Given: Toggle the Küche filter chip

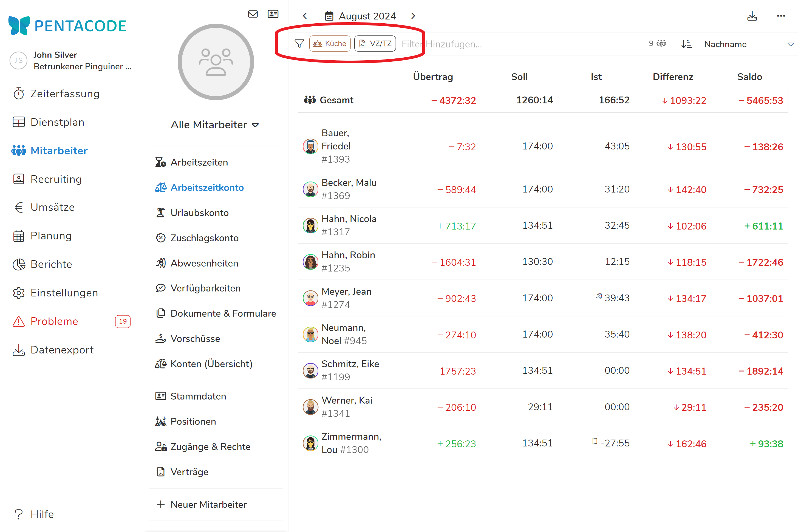Looking at the screenshot, I should coord(330,44).
